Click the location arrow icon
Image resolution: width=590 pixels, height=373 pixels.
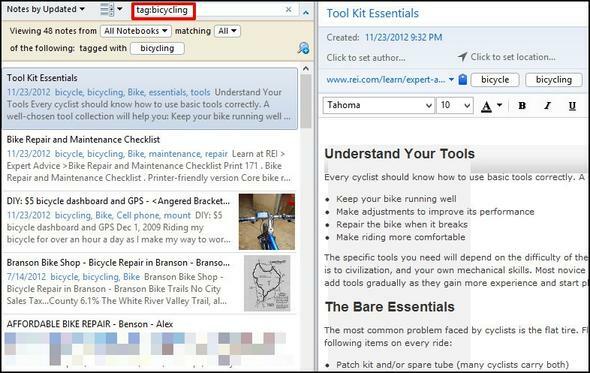(462, 57)
